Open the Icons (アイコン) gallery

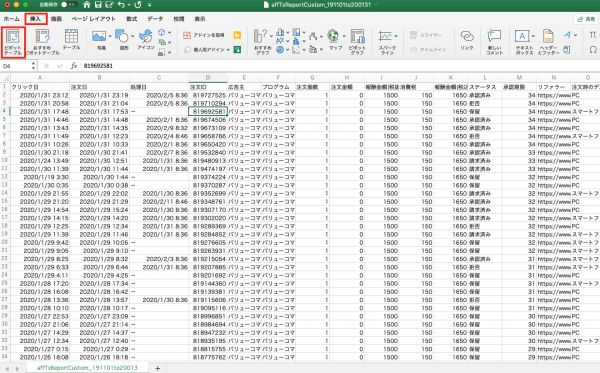[x=146, y=40]
